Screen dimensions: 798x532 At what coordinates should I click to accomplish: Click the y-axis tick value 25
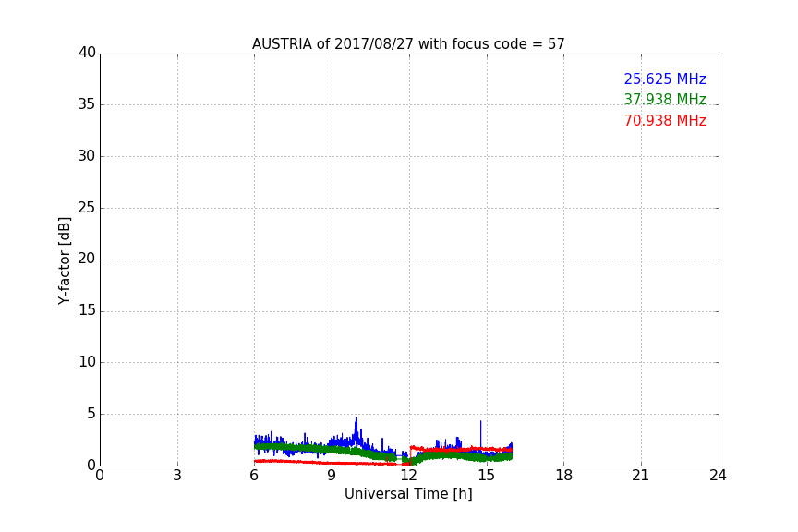(x=87, y=208)
